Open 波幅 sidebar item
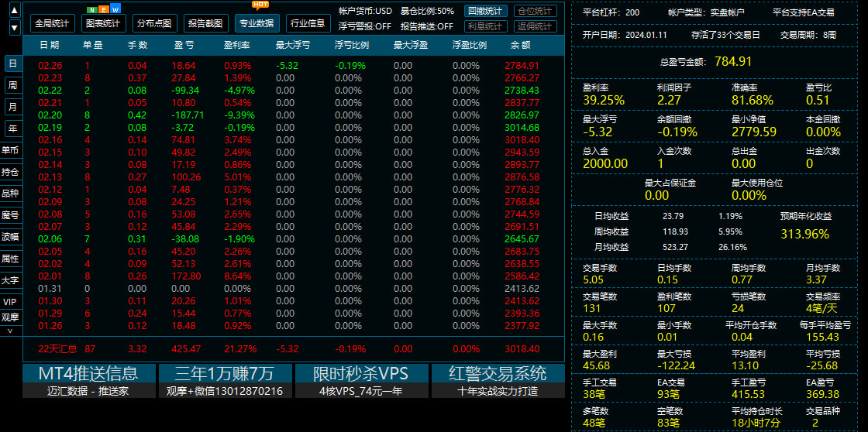 11,237
